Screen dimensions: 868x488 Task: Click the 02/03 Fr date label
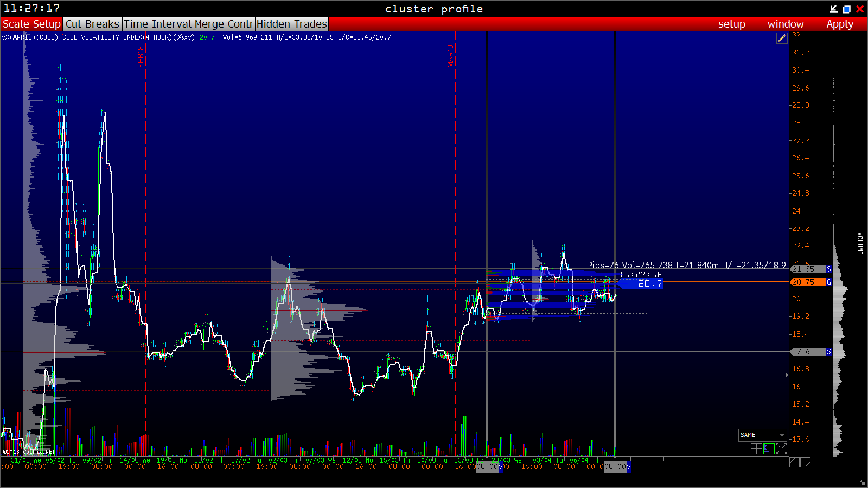284,460
